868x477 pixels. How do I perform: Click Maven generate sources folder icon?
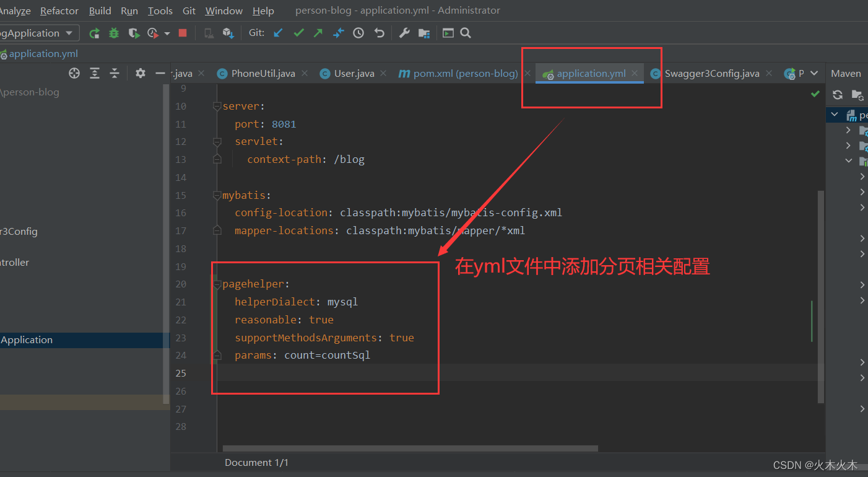tap(857, 95)
